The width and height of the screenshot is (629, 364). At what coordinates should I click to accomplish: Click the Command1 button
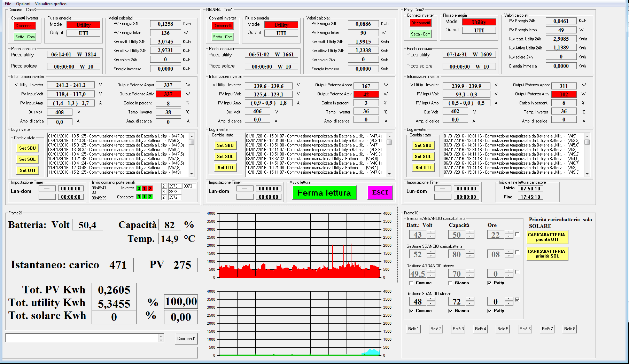(x=186, y=339)
